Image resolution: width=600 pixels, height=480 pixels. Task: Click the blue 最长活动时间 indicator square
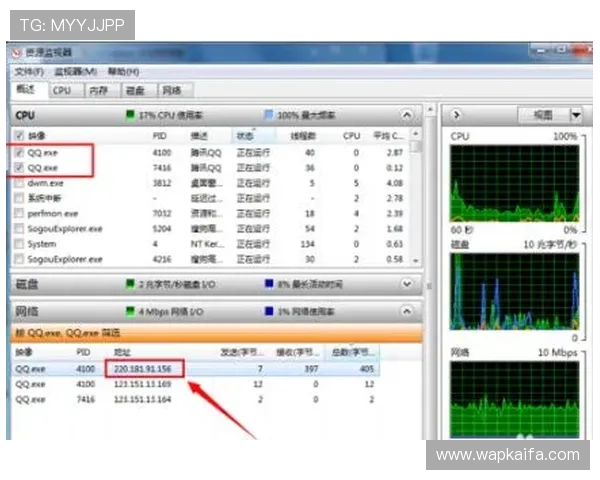point(269,284)
